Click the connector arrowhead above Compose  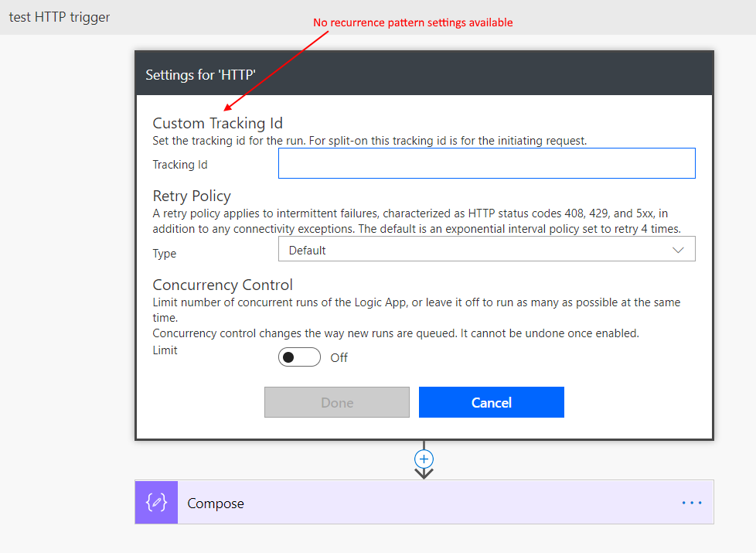click(x=424, y=473)
